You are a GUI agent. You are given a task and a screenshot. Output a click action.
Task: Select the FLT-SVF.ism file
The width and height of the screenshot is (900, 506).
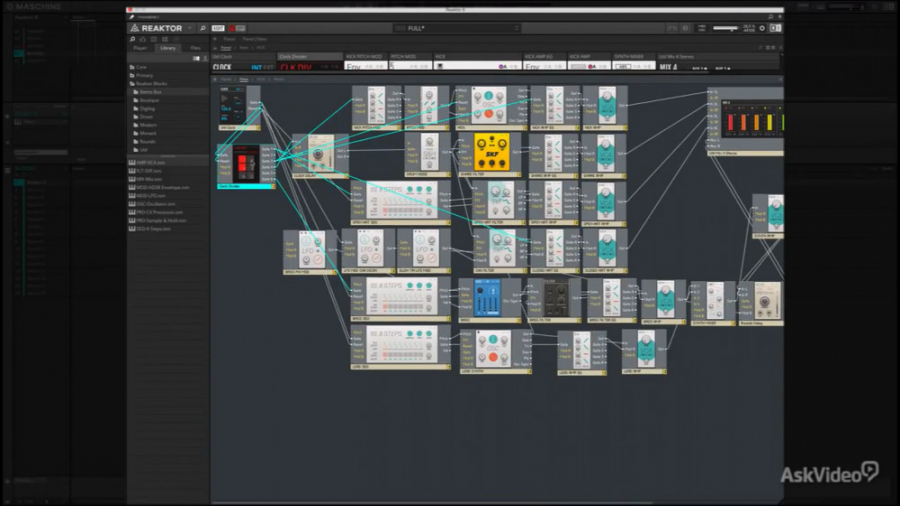168,171
